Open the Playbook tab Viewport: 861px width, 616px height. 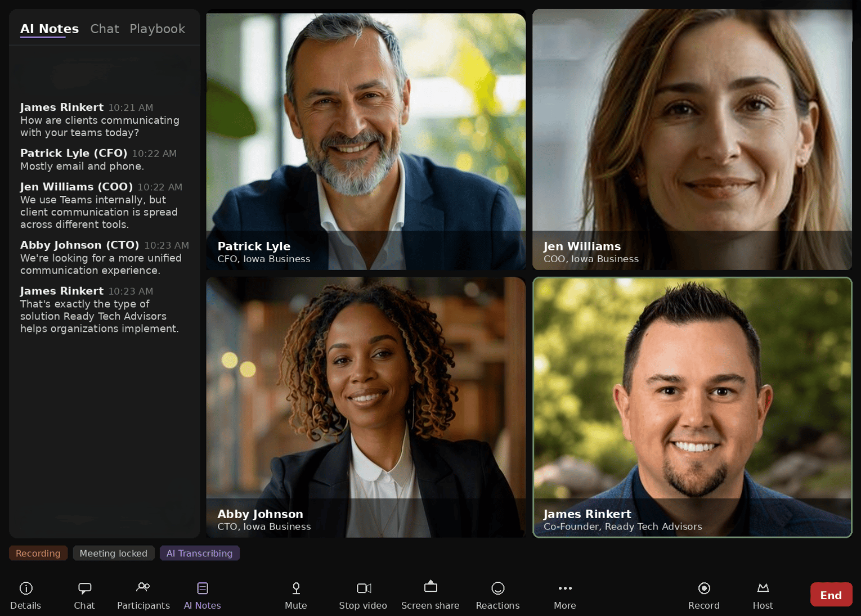coord(158,29)
